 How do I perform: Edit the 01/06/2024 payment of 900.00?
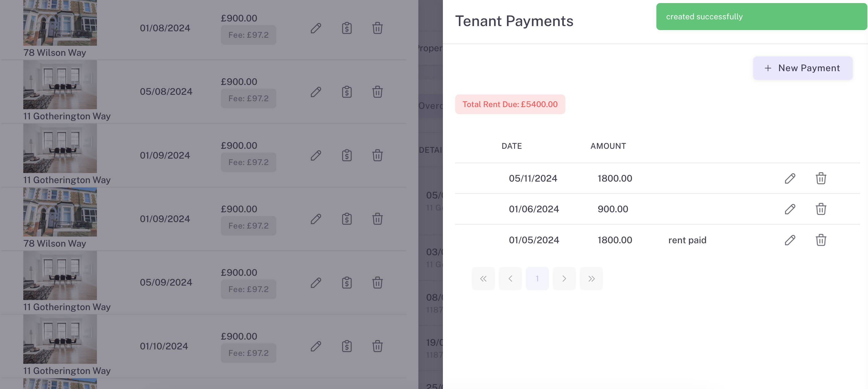[790, 209]
